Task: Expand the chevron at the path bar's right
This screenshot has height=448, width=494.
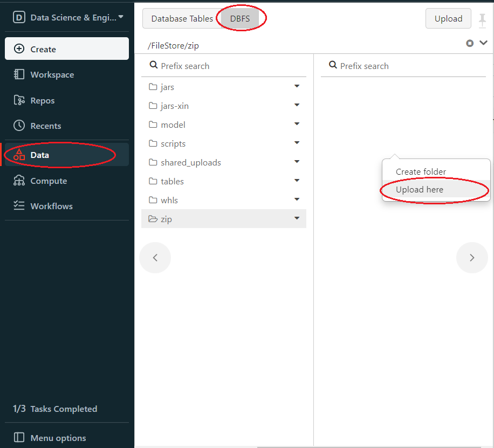Action: [483, 43]
